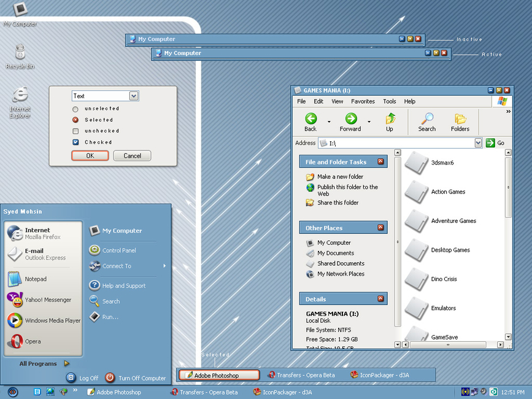Click the Start orb on taskbar
This screenshot has height=399, width=532.
[x=12, y=392]
